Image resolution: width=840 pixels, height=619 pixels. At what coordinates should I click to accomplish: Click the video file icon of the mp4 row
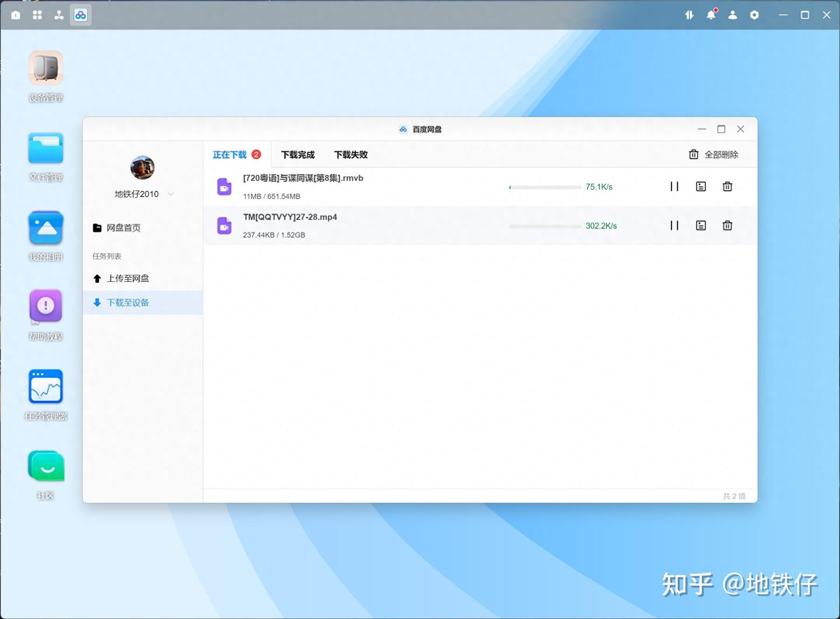225,226
